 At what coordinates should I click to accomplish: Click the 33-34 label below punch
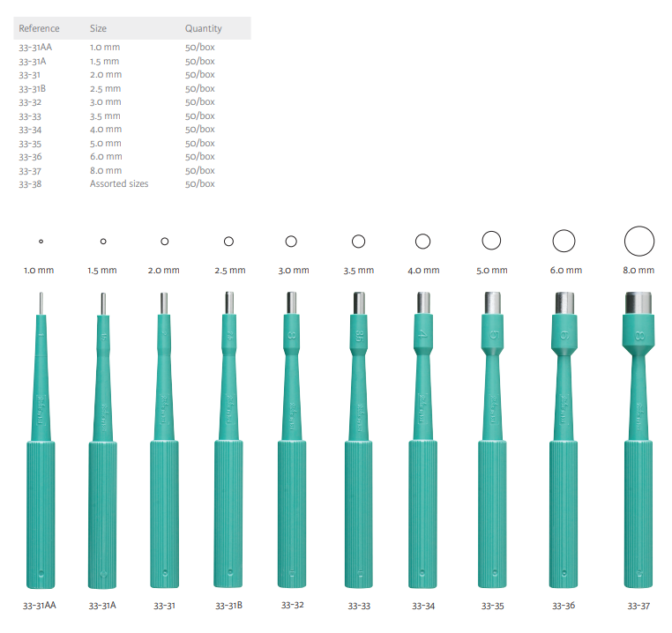pos(423,606)
